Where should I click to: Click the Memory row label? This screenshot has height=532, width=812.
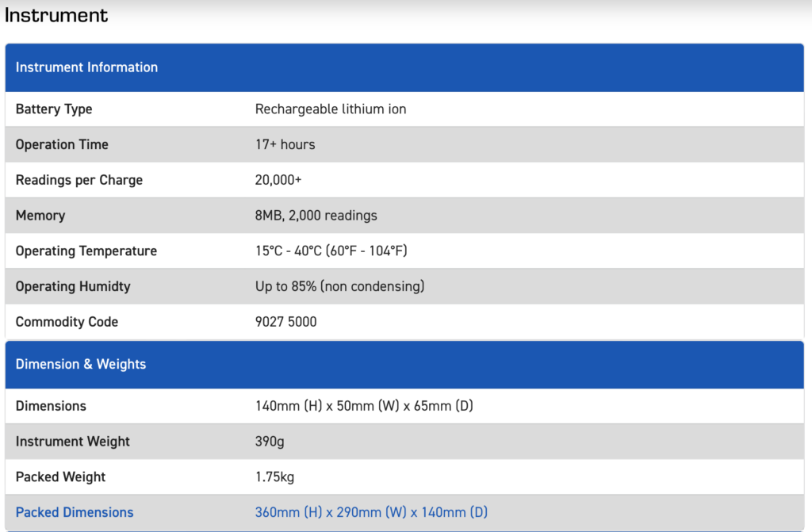(x=40, y=216)
